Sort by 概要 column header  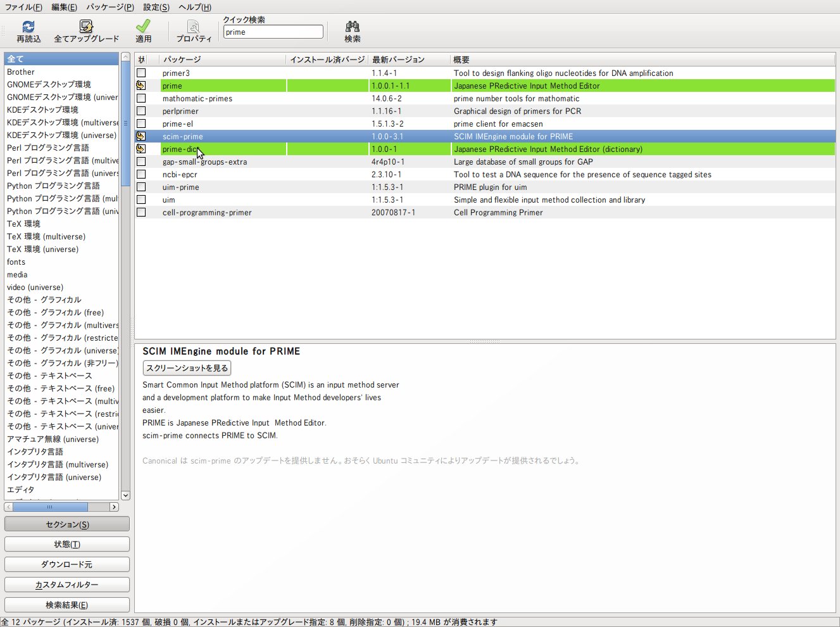point(643,60)
